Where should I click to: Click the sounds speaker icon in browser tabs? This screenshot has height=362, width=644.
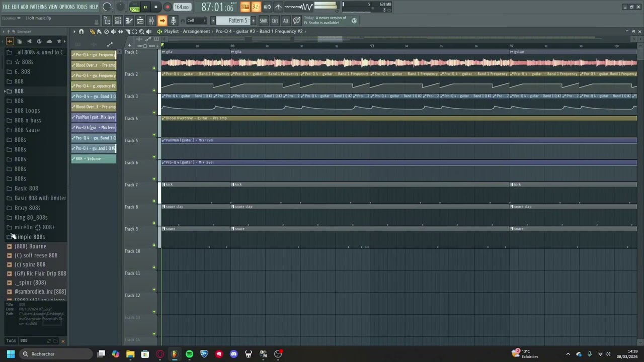(x=29, y=41)
